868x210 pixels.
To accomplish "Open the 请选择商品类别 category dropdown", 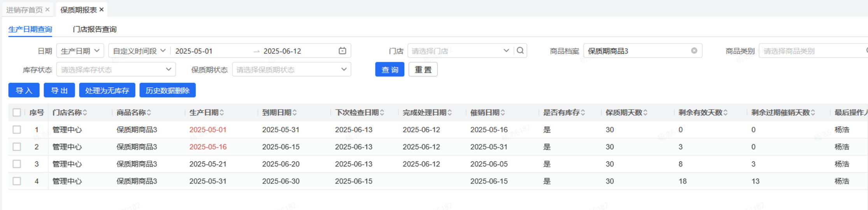I will pos(813,51).
